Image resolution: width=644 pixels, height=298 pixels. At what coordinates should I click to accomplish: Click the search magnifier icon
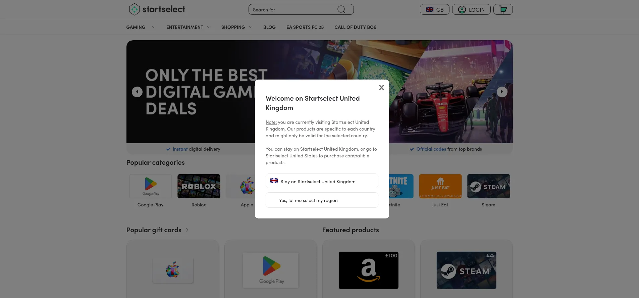[341, 9]
